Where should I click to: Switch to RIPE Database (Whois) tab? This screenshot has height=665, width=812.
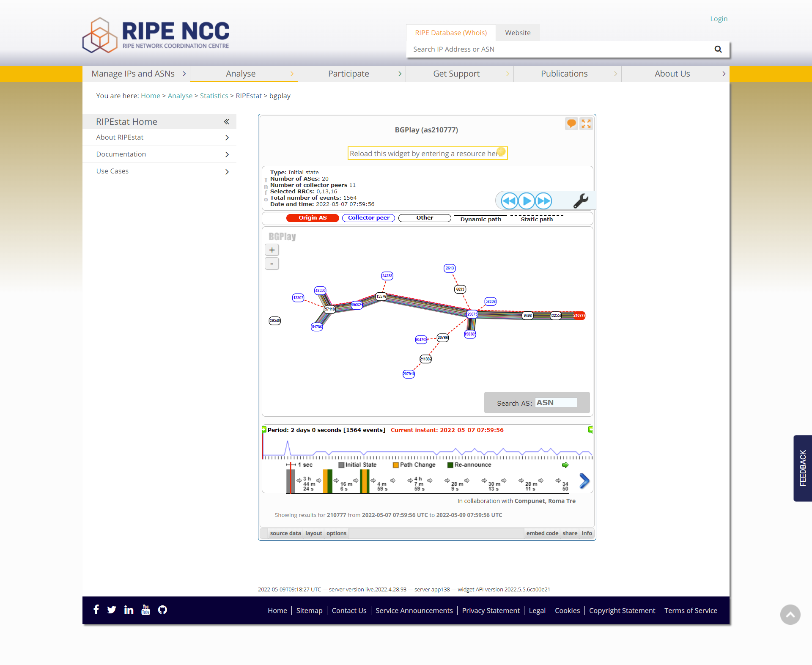(451, 33)
